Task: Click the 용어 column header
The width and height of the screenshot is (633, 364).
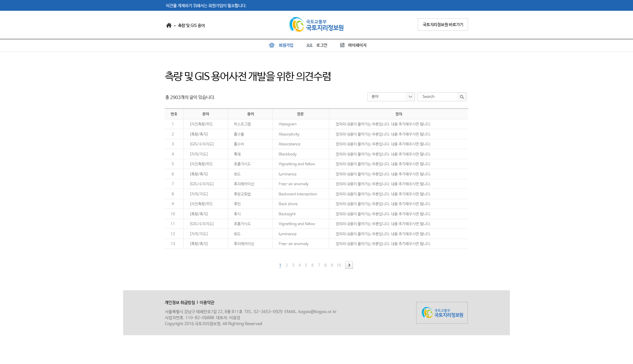Action: click(x=250, y=114)
